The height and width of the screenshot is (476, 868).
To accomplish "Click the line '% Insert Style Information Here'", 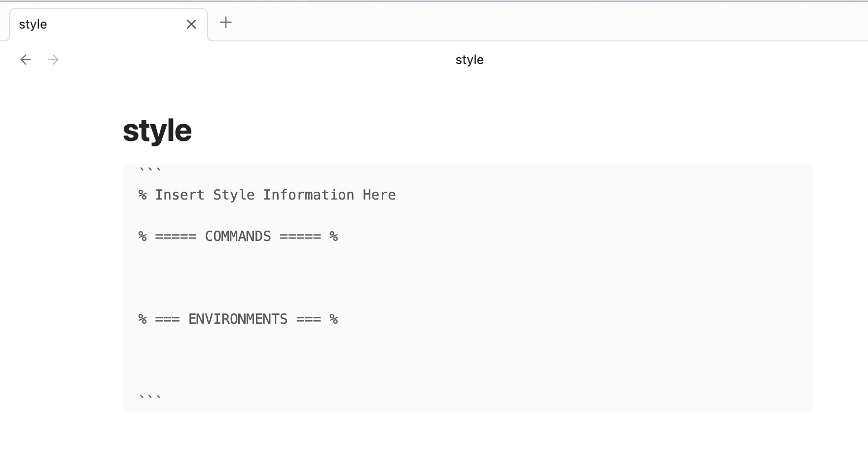I will coord(267,195).
